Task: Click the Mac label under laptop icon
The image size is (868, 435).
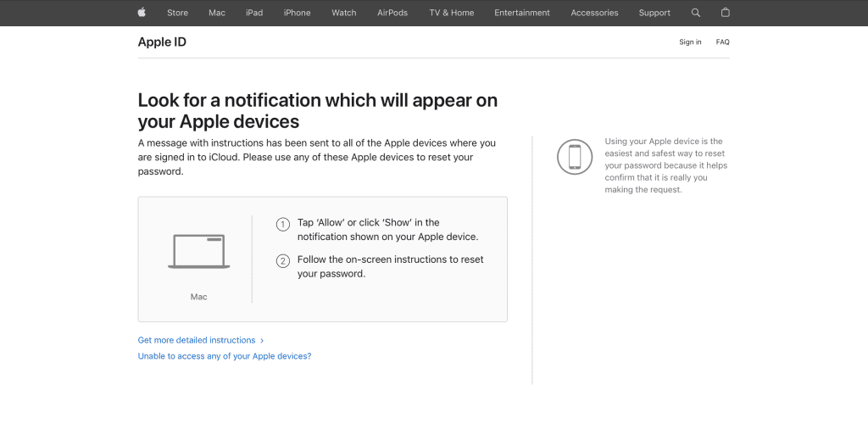Action: coord(198,297)
